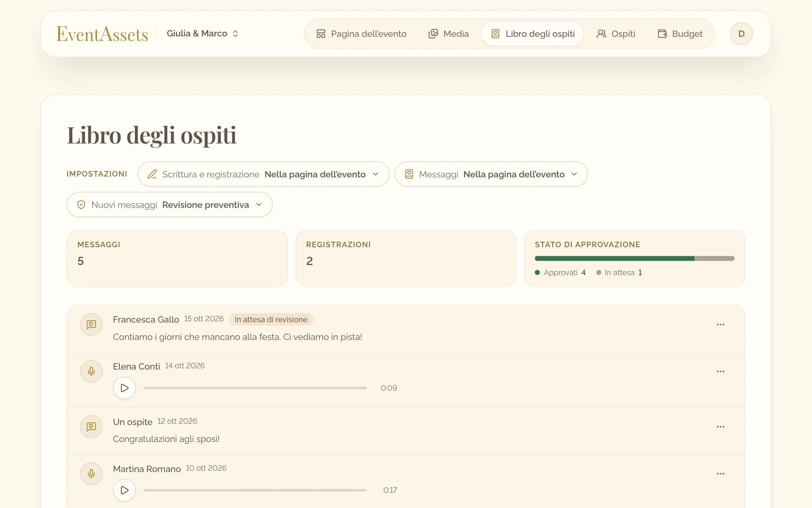Viewport: 812px width, 508px height.
Task: Open more options for Un ospite's message
Action: 721,427
